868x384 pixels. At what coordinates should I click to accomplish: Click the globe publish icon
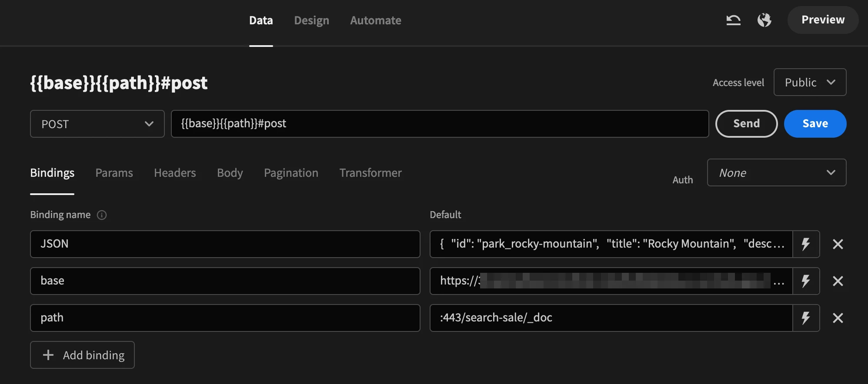click(x=764, y=20)
